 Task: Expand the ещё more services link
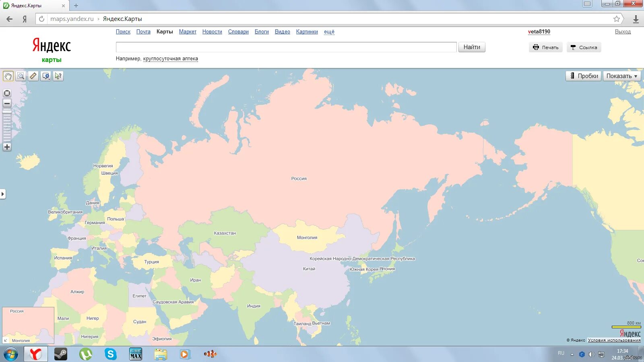point(329,32)
